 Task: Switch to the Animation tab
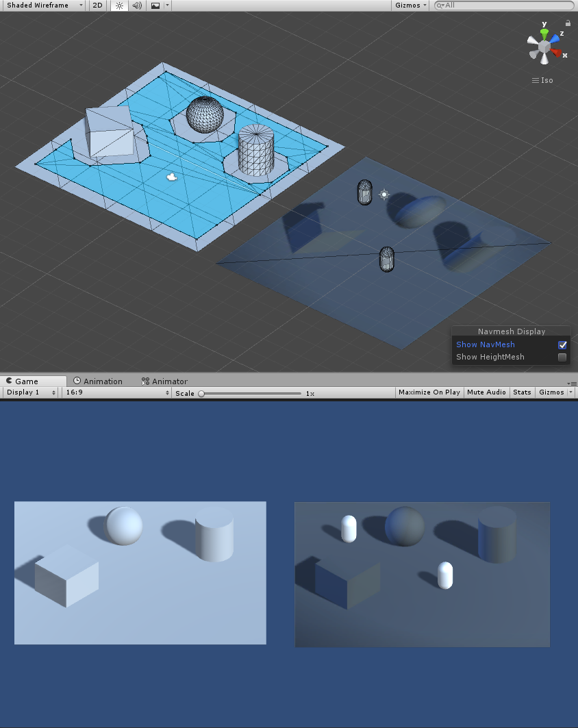(98, 381)
